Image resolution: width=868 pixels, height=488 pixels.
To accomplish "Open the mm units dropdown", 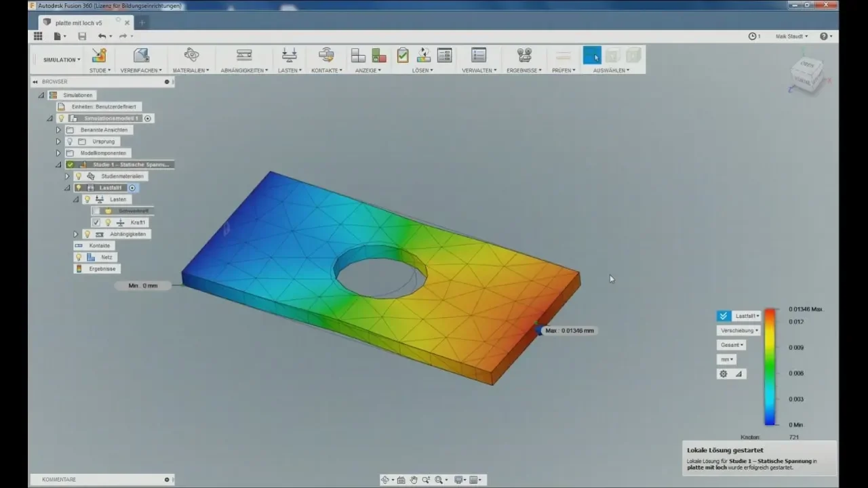I will click(727, 359).
